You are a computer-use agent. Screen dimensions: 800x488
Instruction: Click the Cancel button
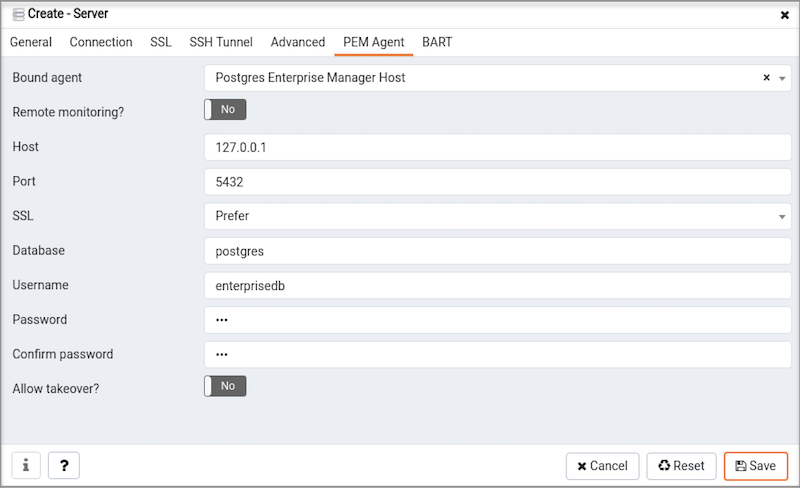[x=602, y=466]
